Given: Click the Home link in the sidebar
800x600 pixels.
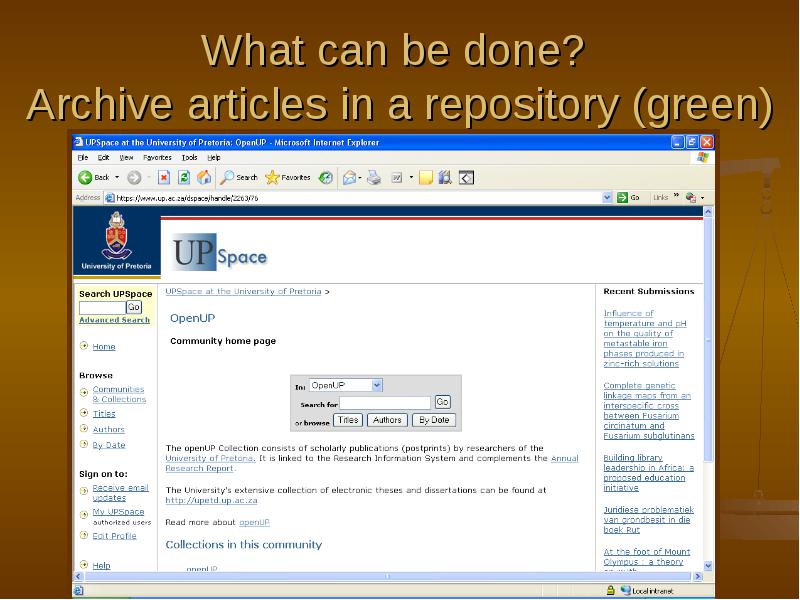Looking at the screenshot, I should coord(104,346).
